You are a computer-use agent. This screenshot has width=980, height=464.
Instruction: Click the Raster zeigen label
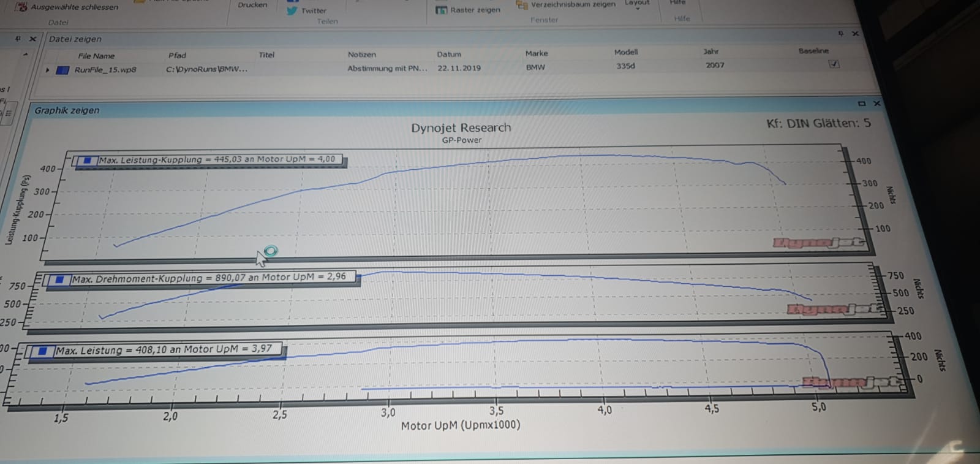pos(475,10)
